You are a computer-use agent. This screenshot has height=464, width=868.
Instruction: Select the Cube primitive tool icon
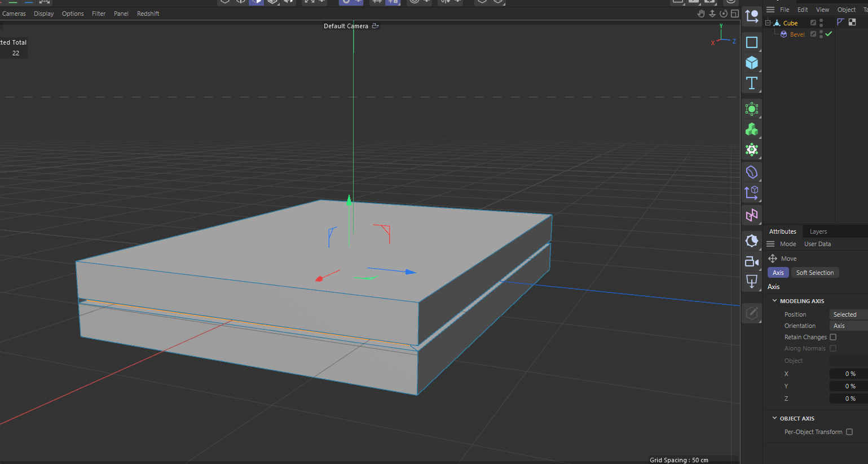point(751,63)
